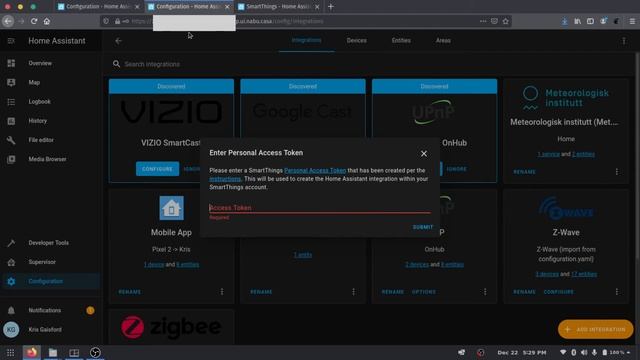Open Overview in the sidebar
This screenshot has width=640, height=360.
pyautogui.click(x=50, y=63)
